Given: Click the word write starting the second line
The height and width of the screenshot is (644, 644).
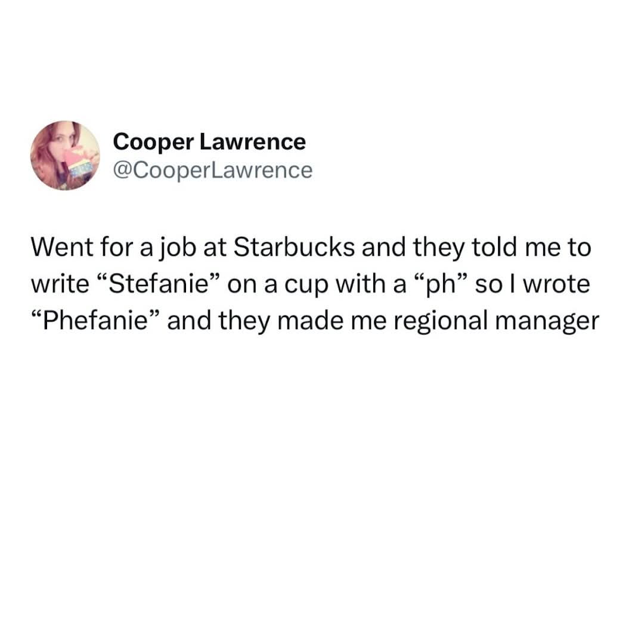Looking at the screenshot, I should pos(60,284).
